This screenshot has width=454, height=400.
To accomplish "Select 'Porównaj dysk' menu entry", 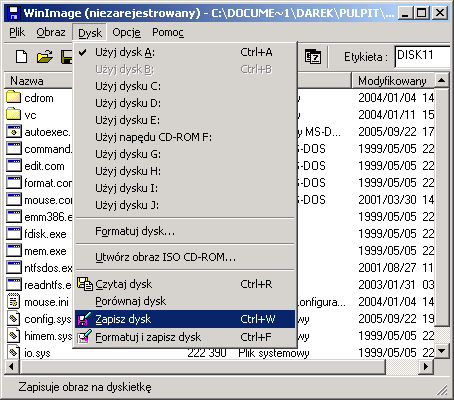I will click(185, 301).
